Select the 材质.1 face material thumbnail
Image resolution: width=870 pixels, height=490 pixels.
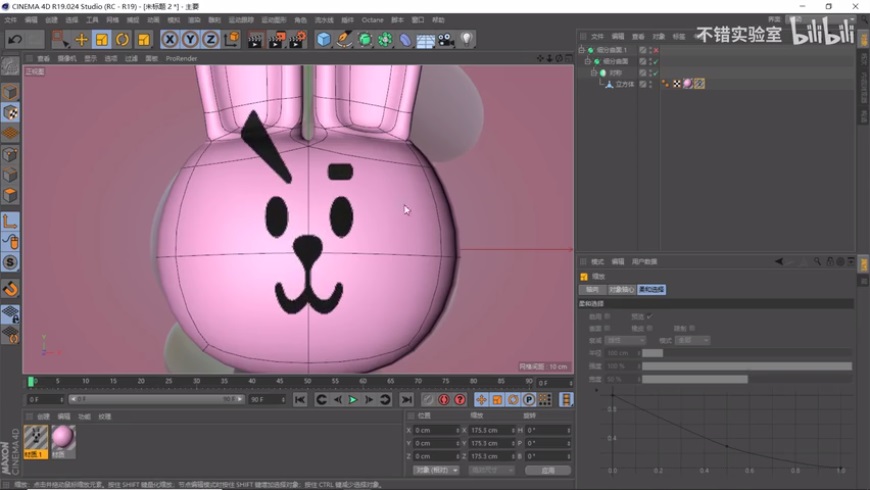point(36,441)
